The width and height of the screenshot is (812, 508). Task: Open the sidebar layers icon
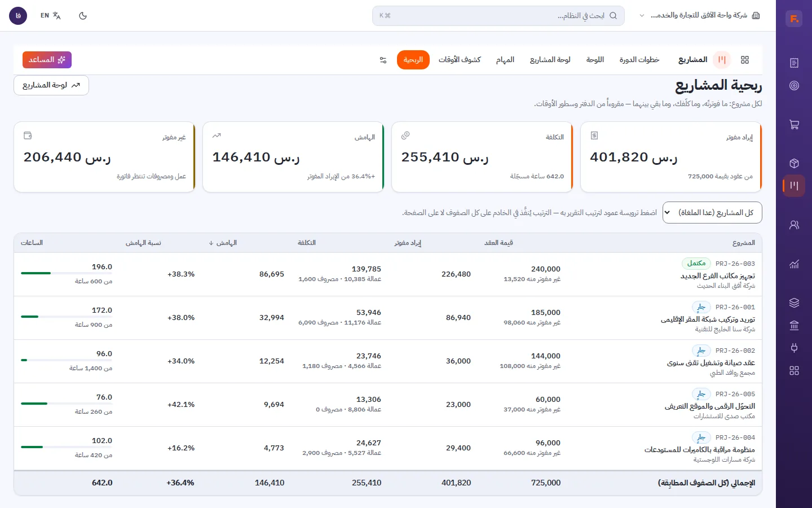[794, 303]
